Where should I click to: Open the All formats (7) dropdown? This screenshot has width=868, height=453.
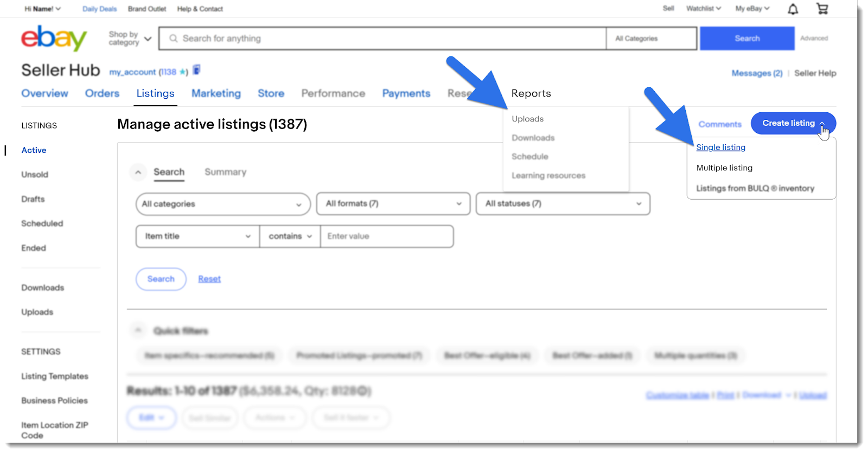(393, 203)
